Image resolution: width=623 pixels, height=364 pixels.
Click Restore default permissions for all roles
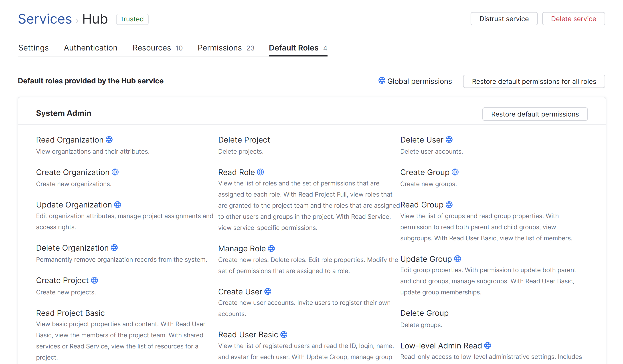pos(534,81)
